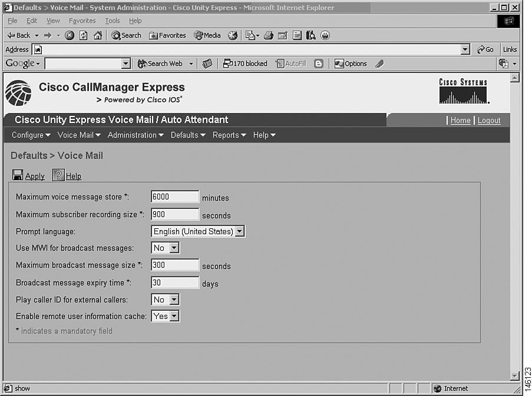
Task: Click the Help link next to Apply
Action: pos(74,176)
